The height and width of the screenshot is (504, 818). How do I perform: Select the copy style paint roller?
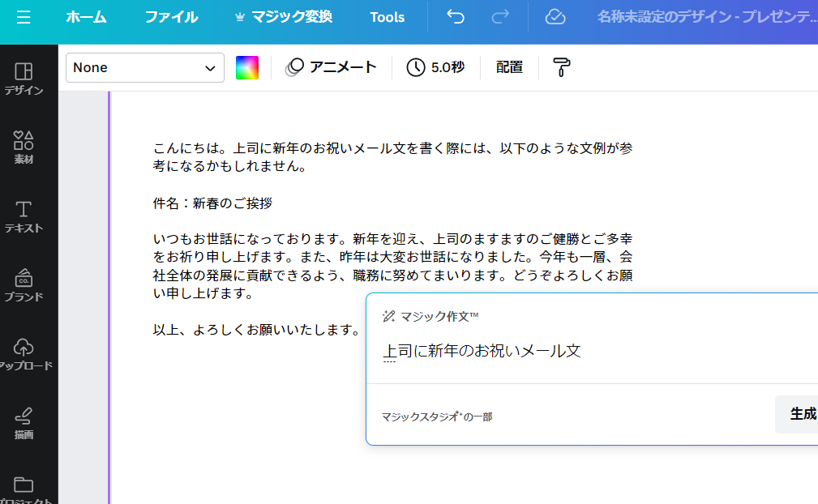click(x=561, y=68)
